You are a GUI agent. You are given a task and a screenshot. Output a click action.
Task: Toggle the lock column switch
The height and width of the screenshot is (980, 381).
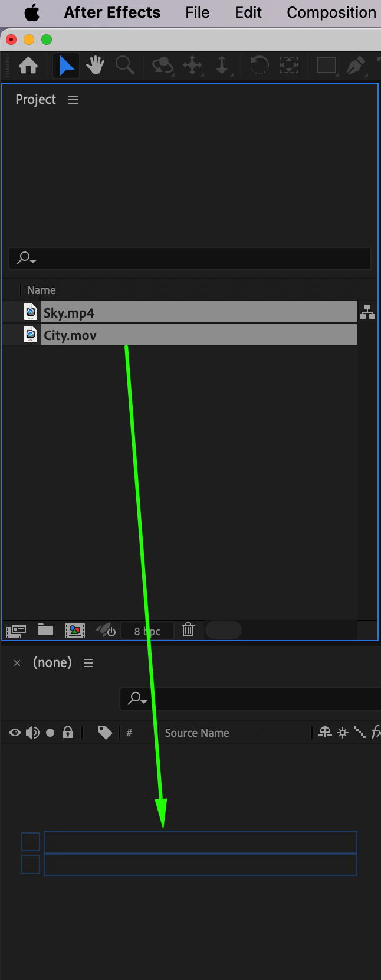(x=68, y=733)
